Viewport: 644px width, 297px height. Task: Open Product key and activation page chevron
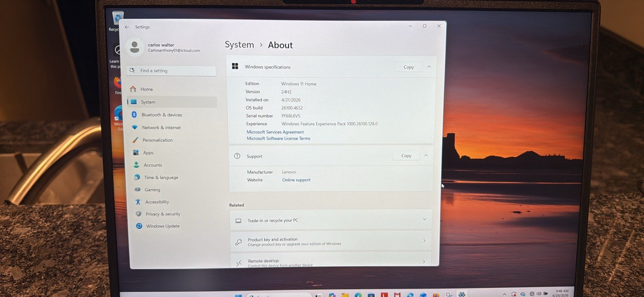click(424, 241)
